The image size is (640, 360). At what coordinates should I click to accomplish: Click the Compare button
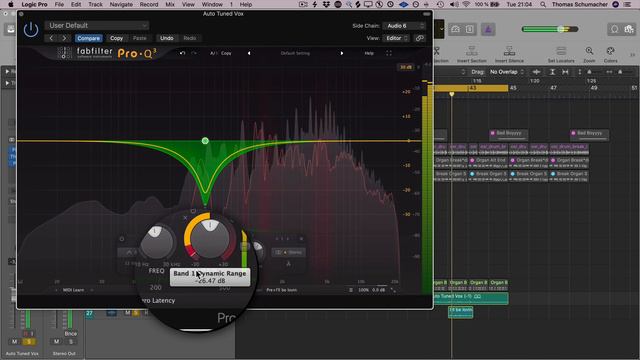pos(88,38)
